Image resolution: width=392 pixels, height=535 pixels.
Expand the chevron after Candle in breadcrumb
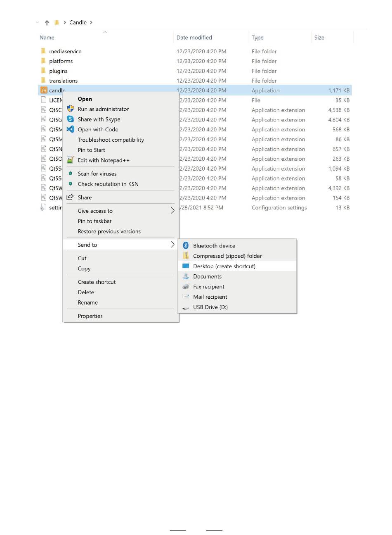tap(91, 23)
